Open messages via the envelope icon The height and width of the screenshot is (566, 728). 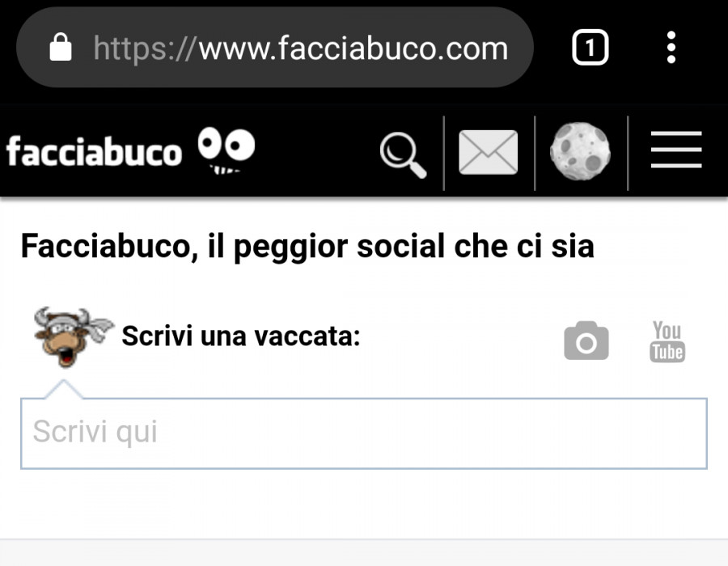[488, 152]
